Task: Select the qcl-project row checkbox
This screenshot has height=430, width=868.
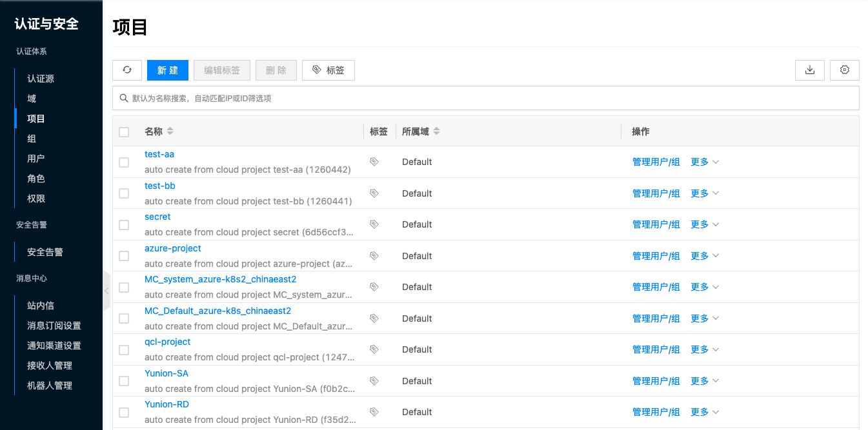Action: (124, 350)
